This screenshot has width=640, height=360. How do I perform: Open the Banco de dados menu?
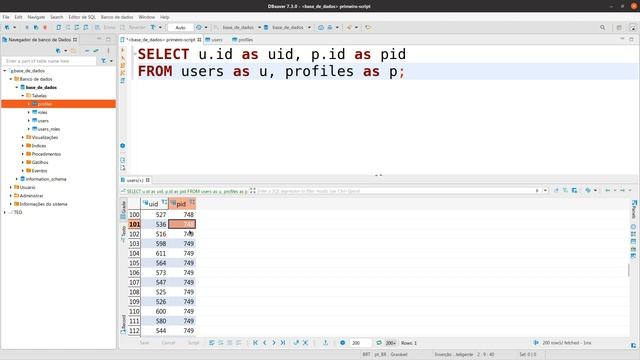(x=117, y=17)
